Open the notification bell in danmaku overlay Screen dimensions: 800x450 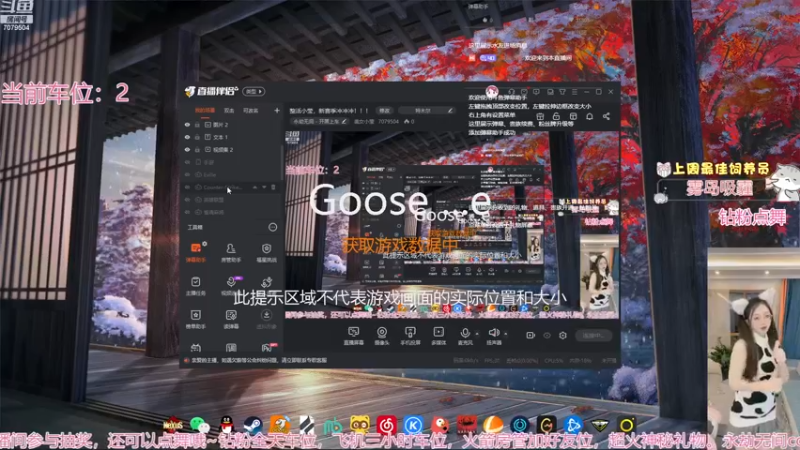[x=589, y=116]
